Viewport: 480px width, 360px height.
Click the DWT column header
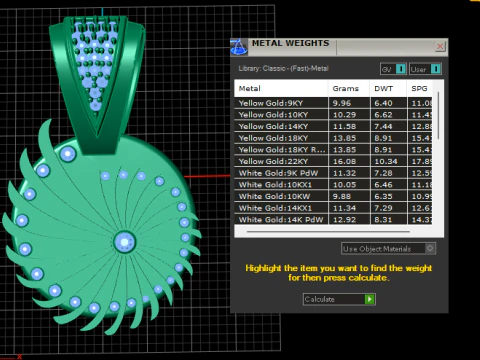pos(388,88)
